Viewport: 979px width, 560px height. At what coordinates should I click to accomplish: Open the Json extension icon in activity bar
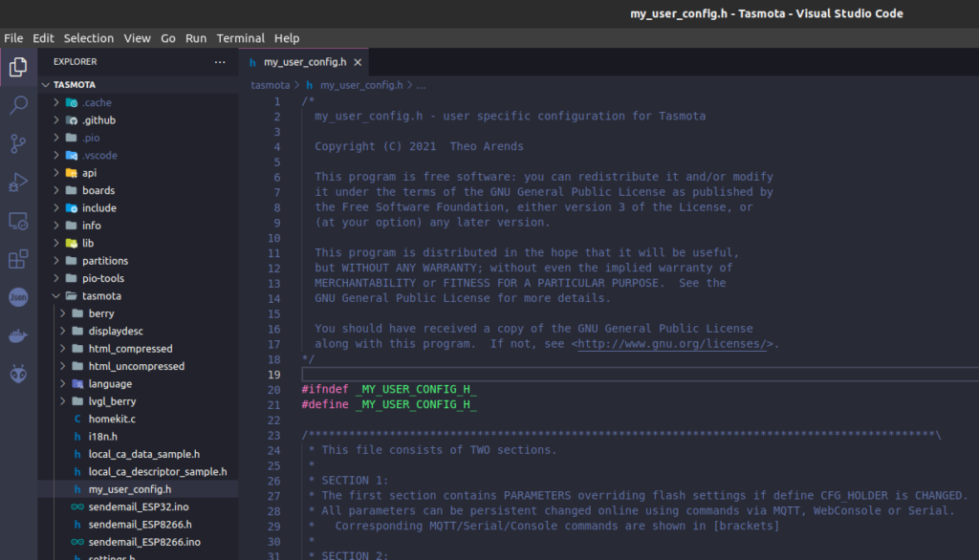coord(18,297)
